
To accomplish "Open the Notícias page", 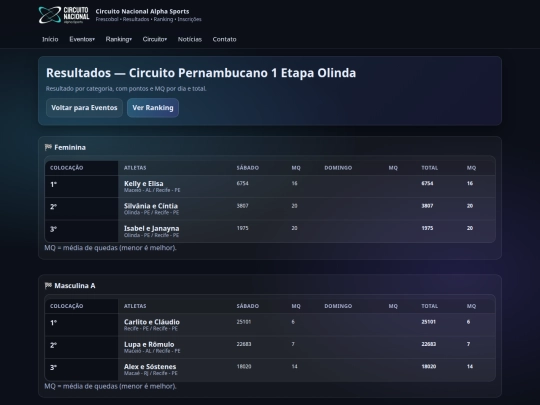I will pos(190,39).
